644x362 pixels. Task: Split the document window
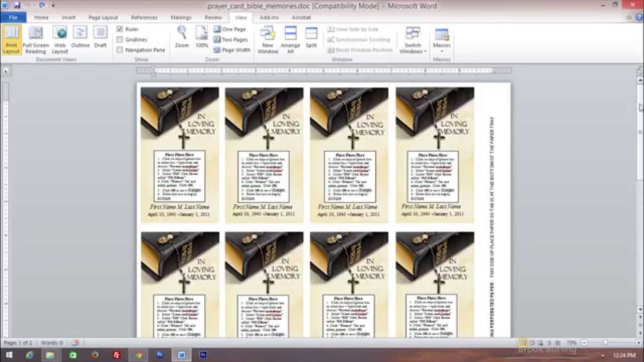click(x=311, y=37)
